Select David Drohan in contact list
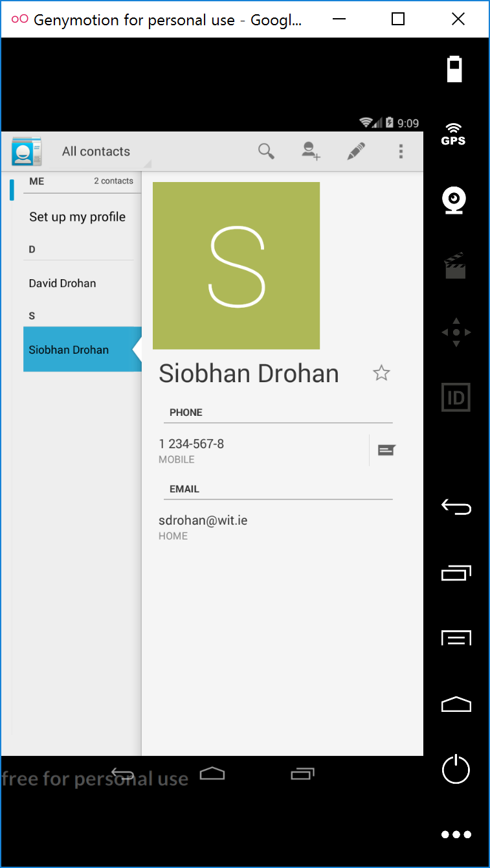 [x=82, y=283]
